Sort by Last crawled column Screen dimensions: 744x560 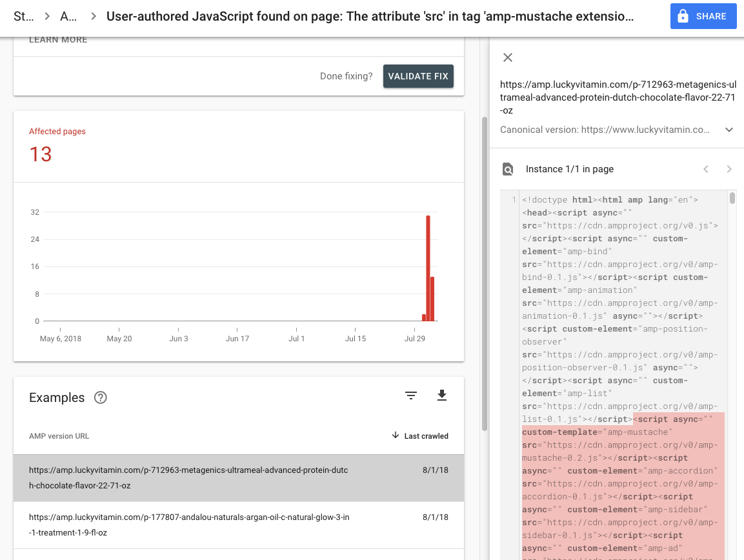point(421,435)
